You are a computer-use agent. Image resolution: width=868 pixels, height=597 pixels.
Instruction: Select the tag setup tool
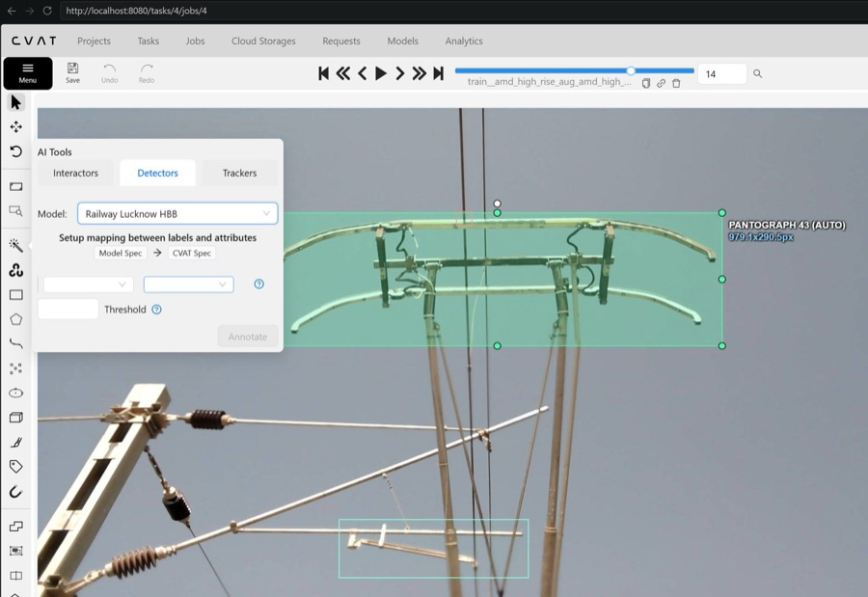tap(16, 466)
